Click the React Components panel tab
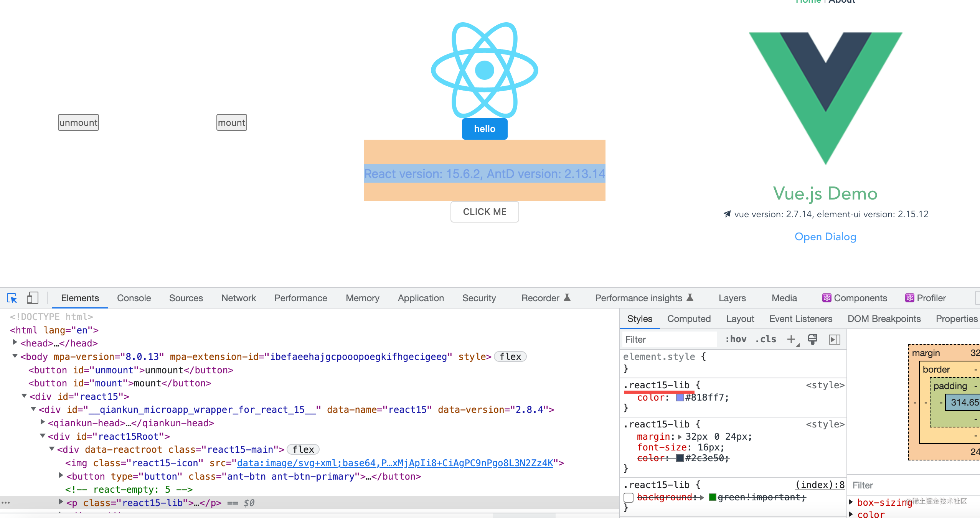Viewport: 980px width, 518px height. click(854, 298)
